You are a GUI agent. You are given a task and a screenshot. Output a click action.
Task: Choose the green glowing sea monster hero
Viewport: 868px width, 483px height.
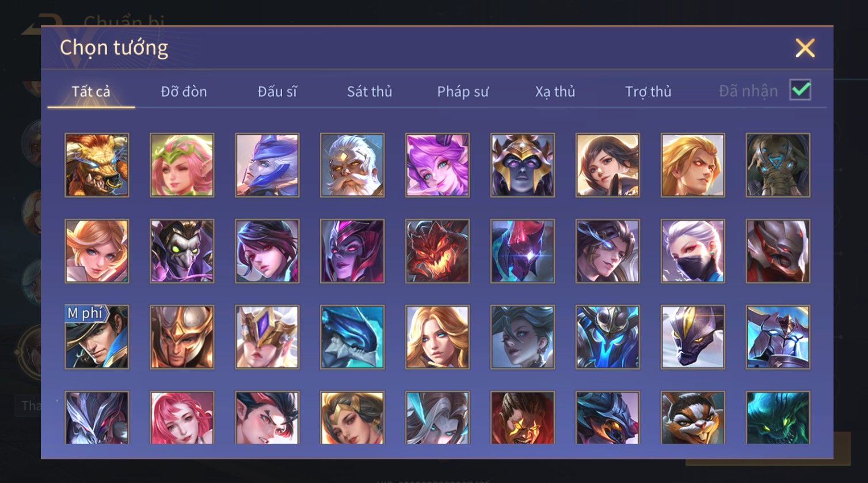pyautogui.click(x=778, y=418)
